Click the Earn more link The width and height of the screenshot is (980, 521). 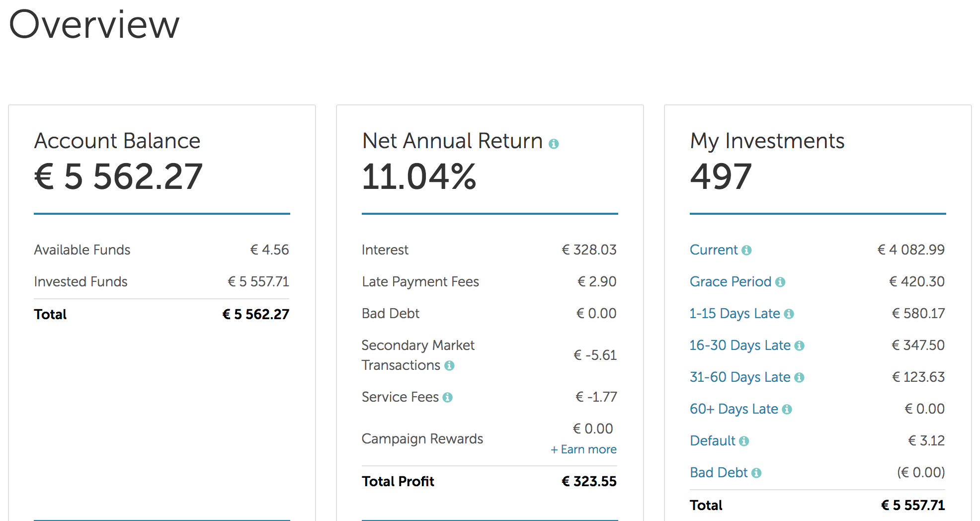[583, 449]
